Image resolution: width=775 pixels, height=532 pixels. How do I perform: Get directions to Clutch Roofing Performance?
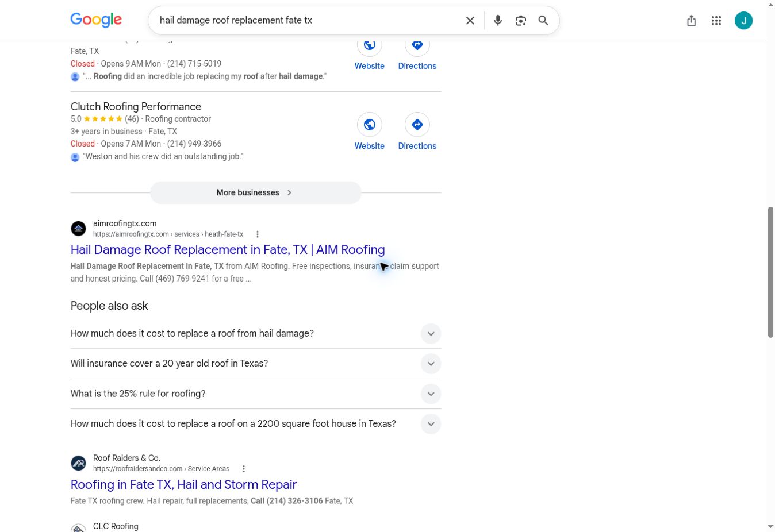417,125
